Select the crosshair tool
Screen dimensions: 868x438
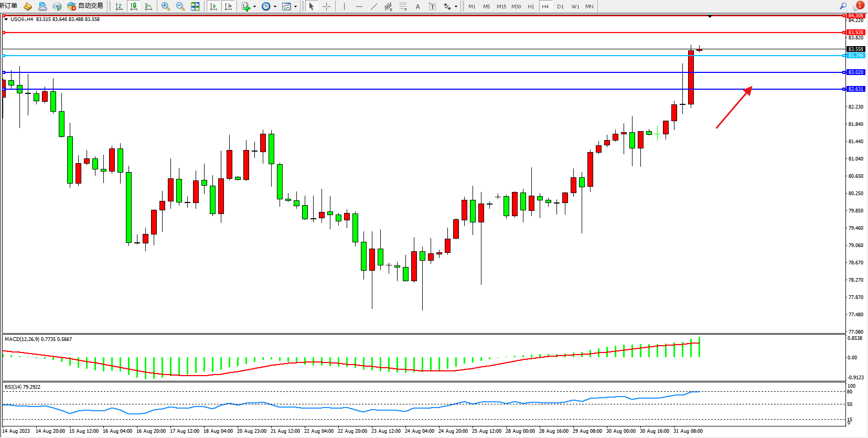tap(326, 6)
